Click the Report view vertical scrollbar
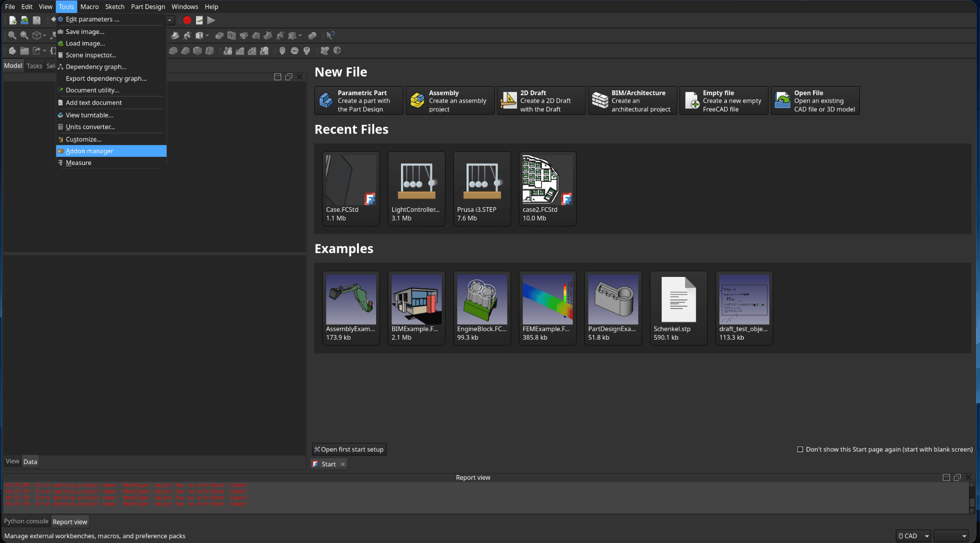Image resolution: width=980 pixels, height=543 pixels. [971, 498]
